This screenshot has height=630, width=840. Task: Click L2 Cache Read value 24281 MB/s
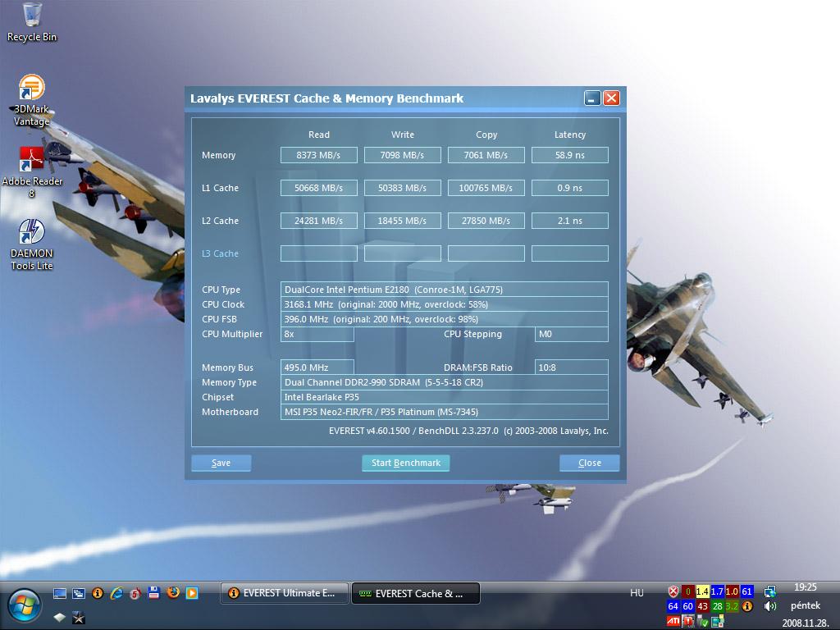pyautogui.click(x=319, y=221)
